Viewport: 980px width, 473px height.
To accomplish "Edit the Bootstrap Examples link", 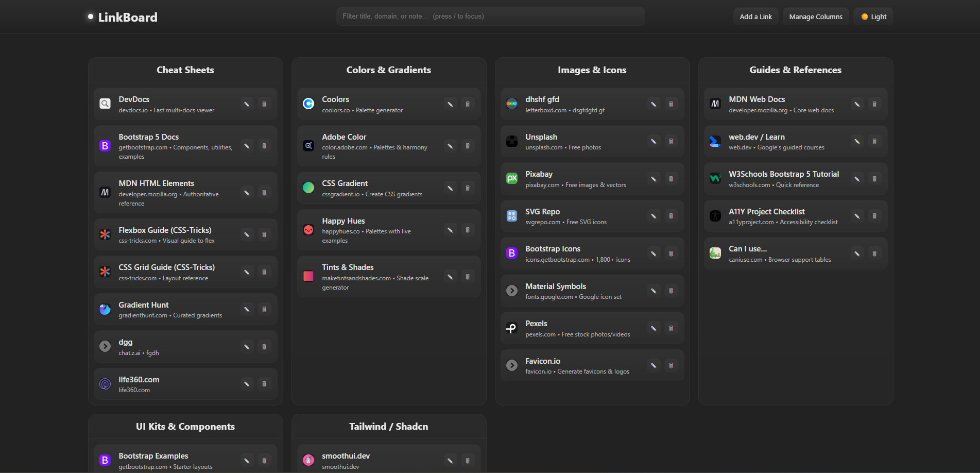I will (247, 461).
